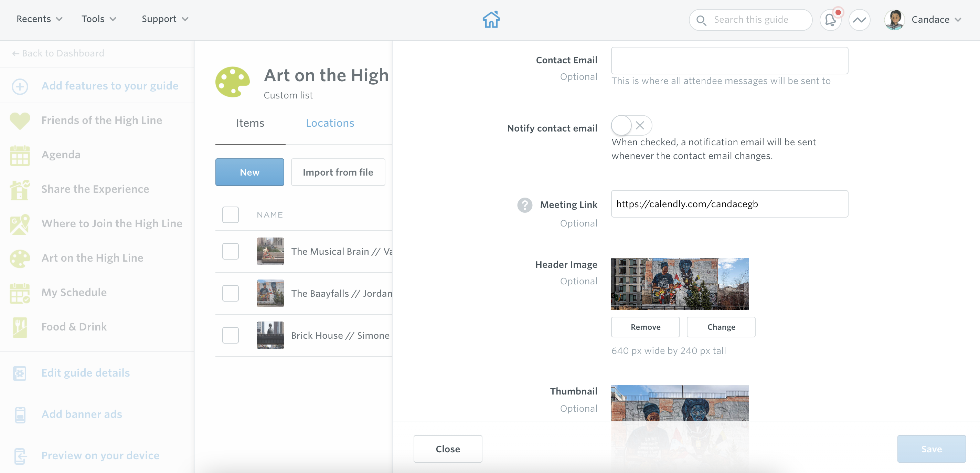
Task: Switch to the Locations tab
Action: [330, 123]
